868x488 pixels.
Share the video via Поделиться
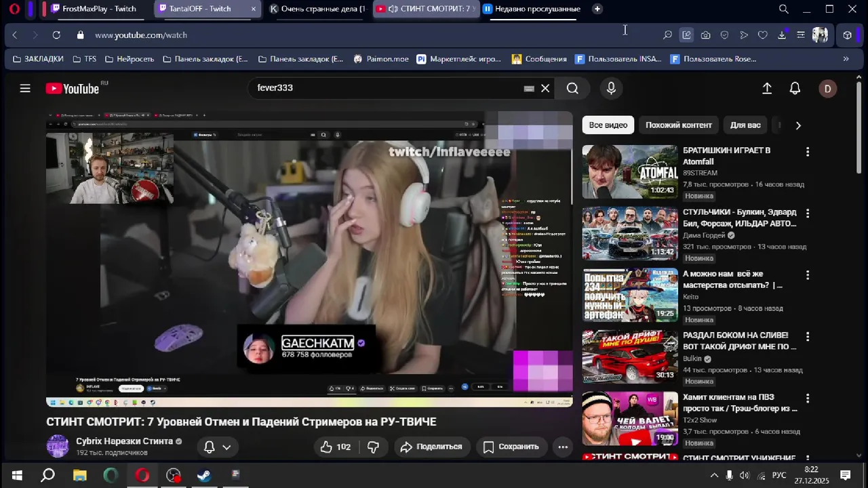pyautogui.click(x=431, y=447)
